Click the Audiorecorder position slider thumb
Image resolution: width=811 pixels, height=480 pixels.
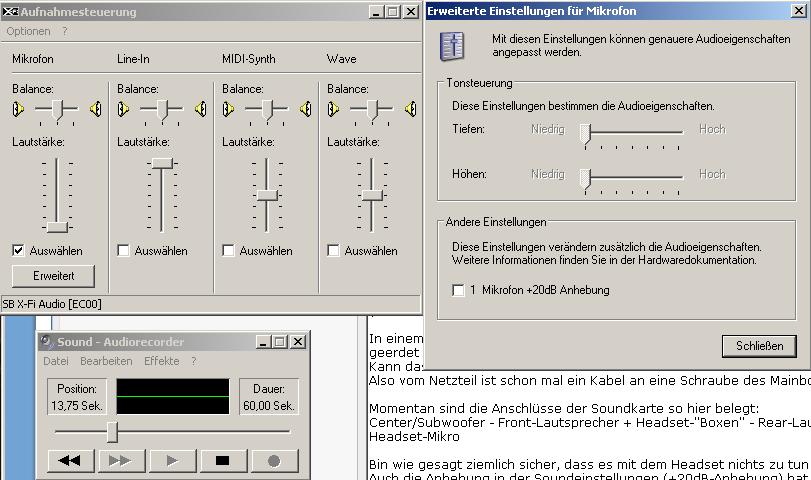click(x=112, y=432)
